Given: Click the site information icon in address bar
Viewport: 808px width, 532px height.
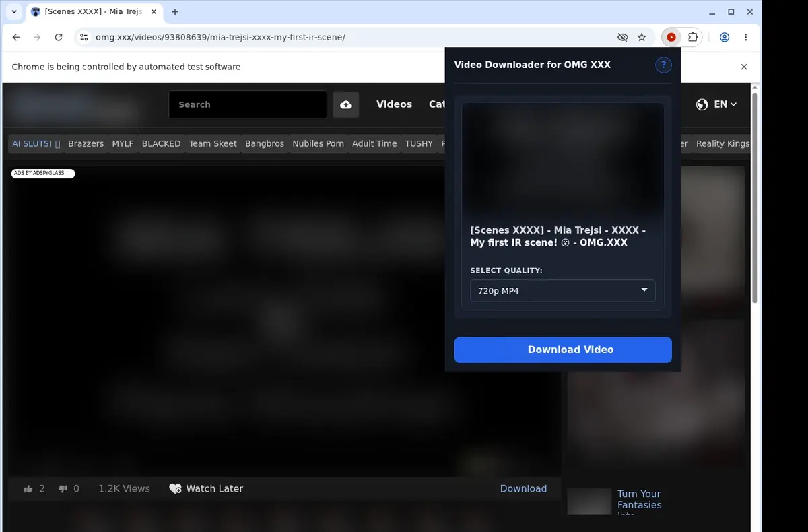Looking at the screenshot, I should coord(83,37).
